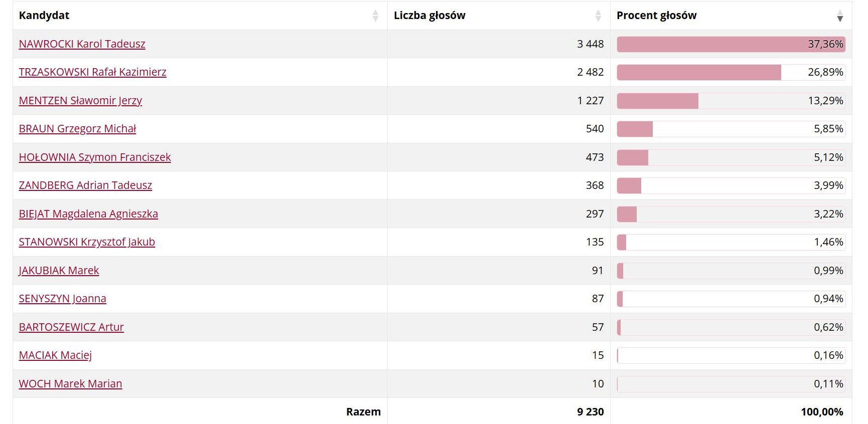Click JAKUBIAK Marek link
The image size is (868, 424).
click(59, 271)
